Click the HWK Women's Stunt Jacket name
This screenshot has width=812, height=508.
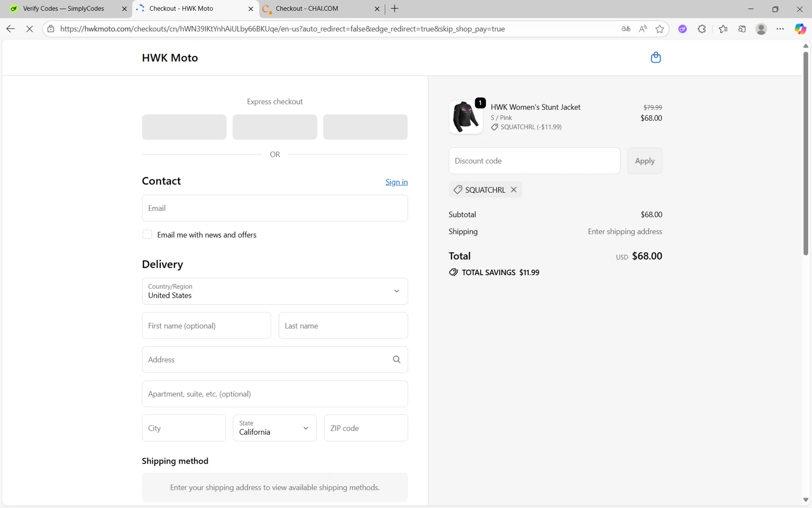tap(535, 107)
